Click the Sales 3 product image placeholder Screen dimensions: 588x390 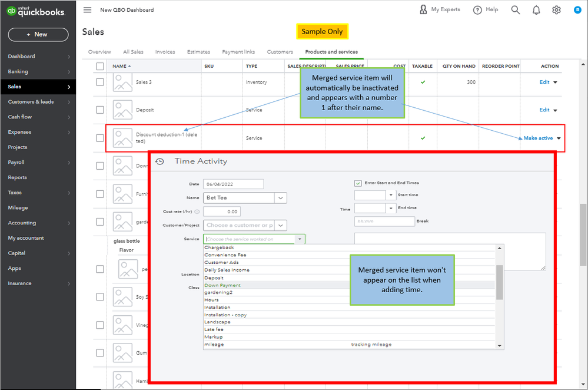122,82
